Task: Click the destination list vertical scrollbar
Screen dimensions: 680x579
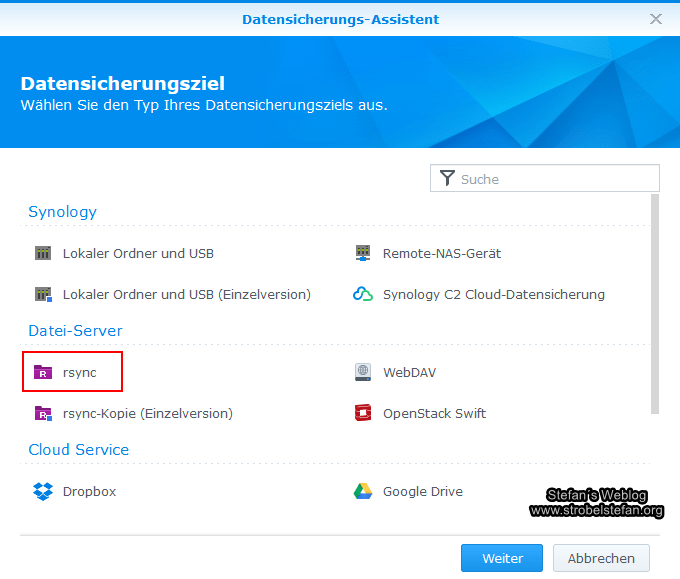Action: [655, 304]
